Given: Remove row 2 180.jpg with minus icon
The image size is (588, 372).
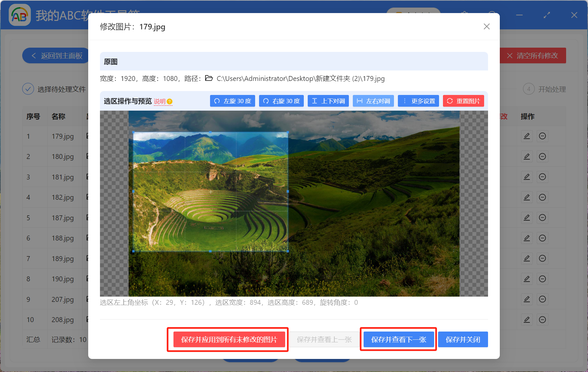Looking at the screenshot, I should click(543, 157).
